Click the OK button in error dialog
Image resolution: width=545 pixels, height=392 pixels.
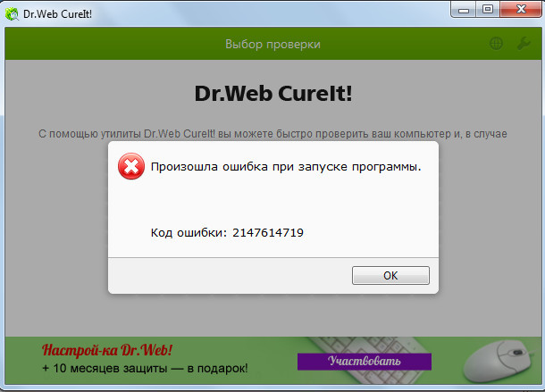(x=390, y=275)
